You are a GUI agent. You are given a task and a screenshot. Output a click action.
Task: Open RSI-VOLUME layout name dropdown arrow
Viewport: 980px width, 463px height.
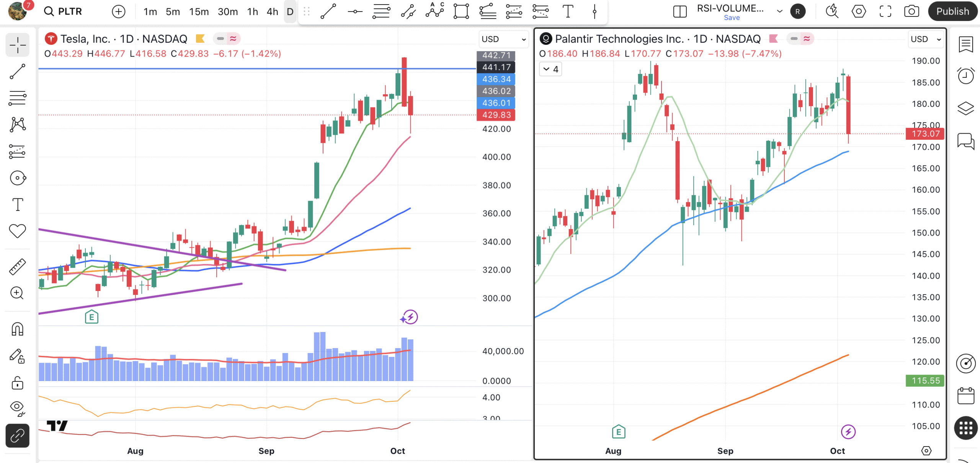point(779,11)
